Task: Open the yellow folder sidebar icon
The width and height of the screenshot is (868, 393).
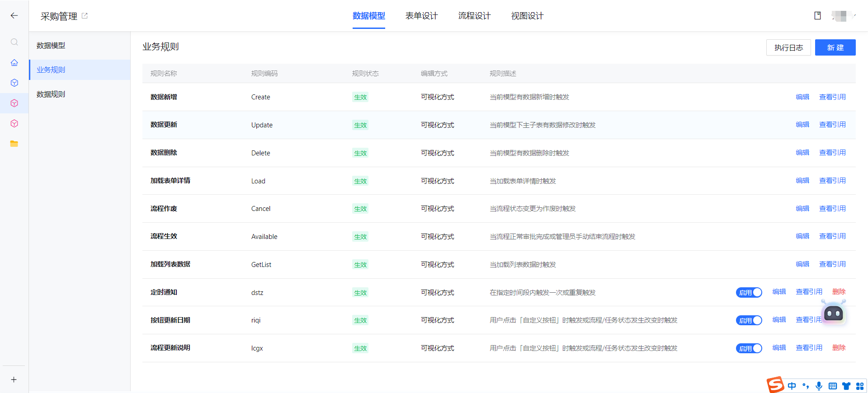Action: pos(14,144)
